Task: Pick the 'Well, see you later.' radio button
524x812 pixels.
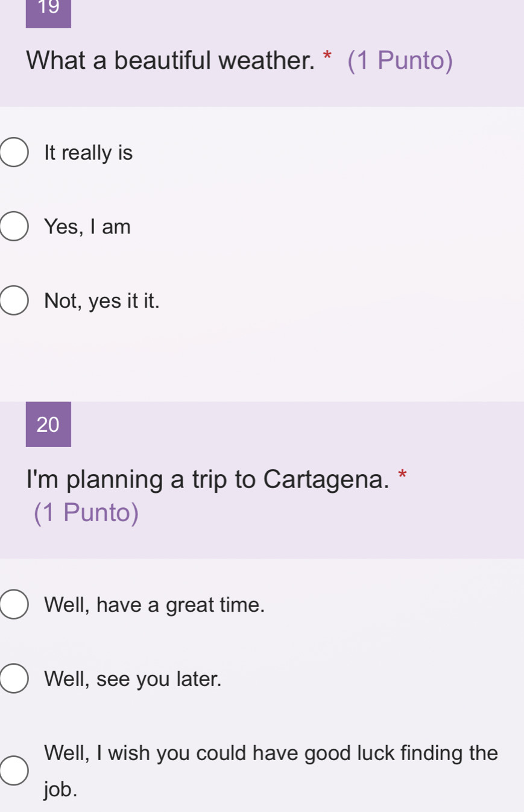Action: [x=14, y=679]
